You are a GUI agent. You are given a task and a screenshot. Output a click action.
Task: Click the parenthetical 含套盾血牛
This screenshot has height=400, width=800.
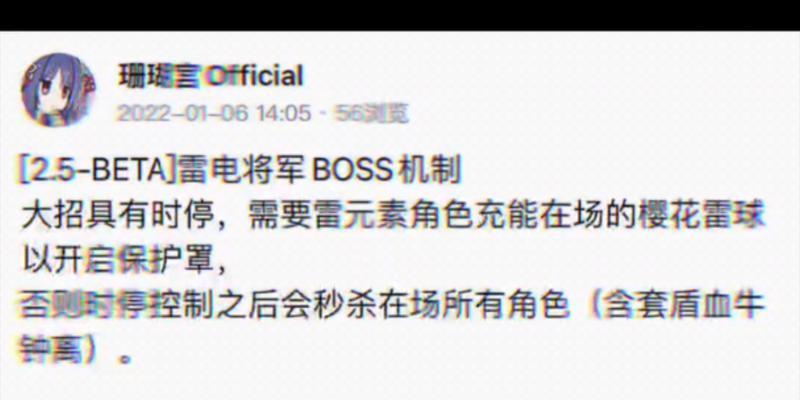(x=683, y=306)
